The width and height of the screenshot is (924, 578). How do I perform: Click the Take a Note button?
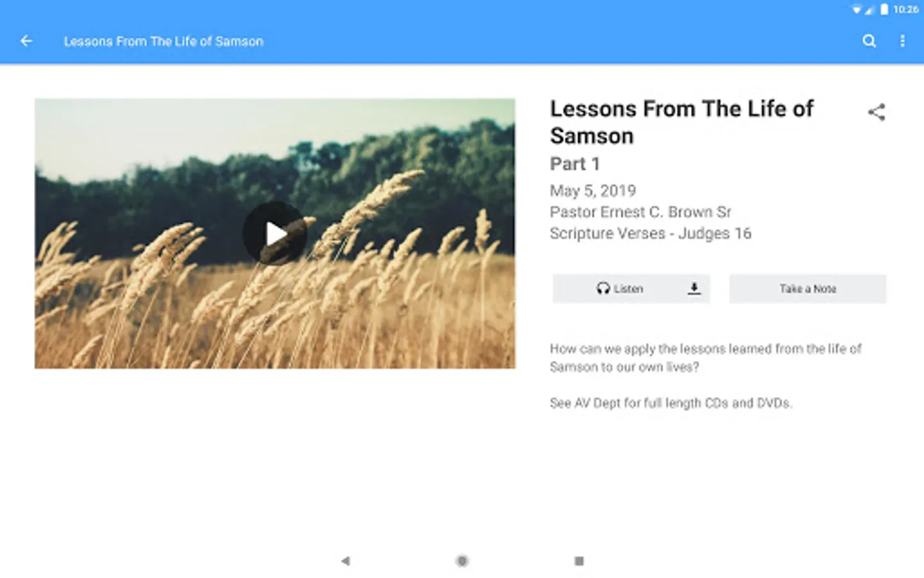pos(808,289)
